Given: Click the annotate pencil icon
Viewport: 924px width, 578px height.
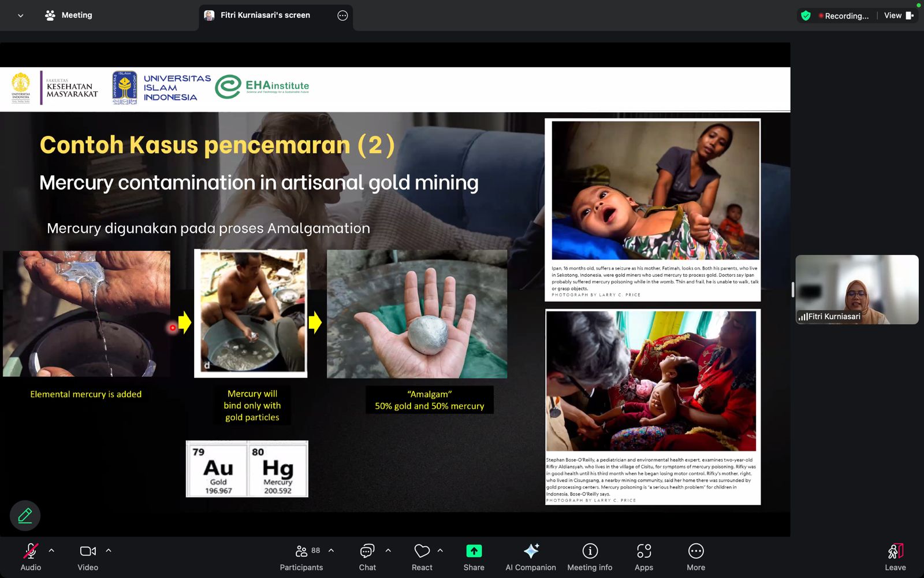Looking at the screenshot, I should (x=25, y=516).
